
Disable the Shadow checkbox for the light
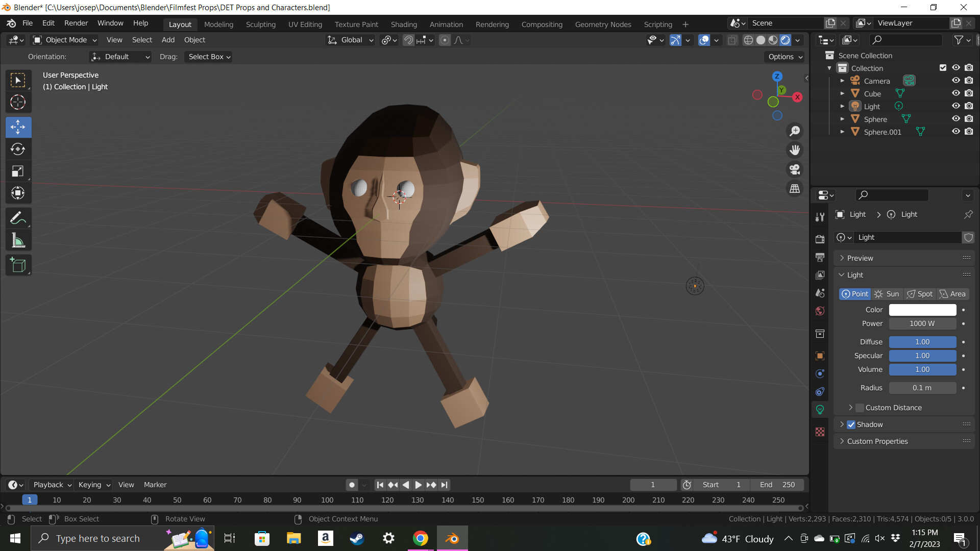tap(851, 424)
